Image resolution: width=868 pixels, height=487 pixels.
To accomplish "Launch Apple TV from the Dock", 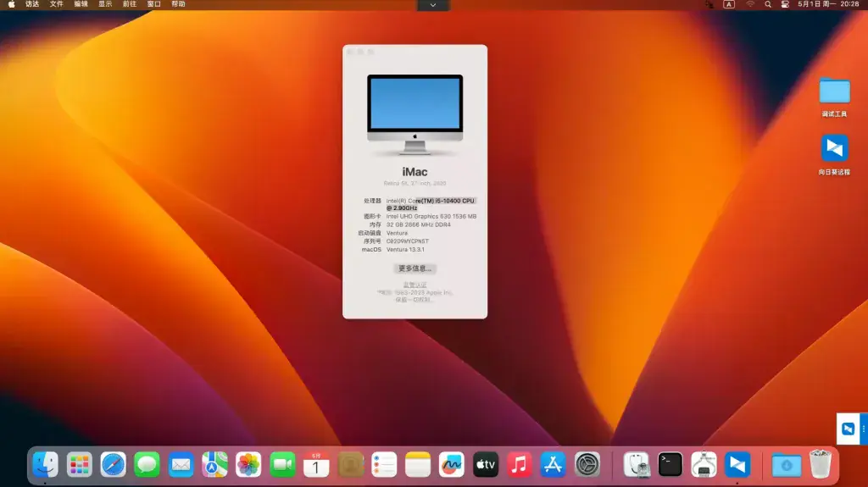I will coord(486,464).
